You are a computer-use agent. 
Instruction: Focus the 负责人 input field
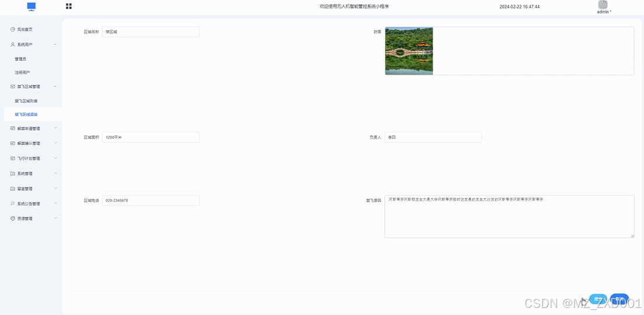[x=433, y=138]
